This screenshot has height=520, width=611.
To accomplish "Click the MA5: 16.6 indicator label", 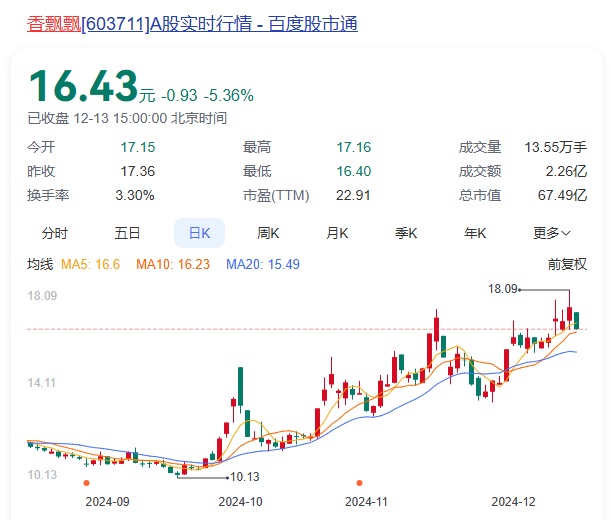I will point(91,265).
